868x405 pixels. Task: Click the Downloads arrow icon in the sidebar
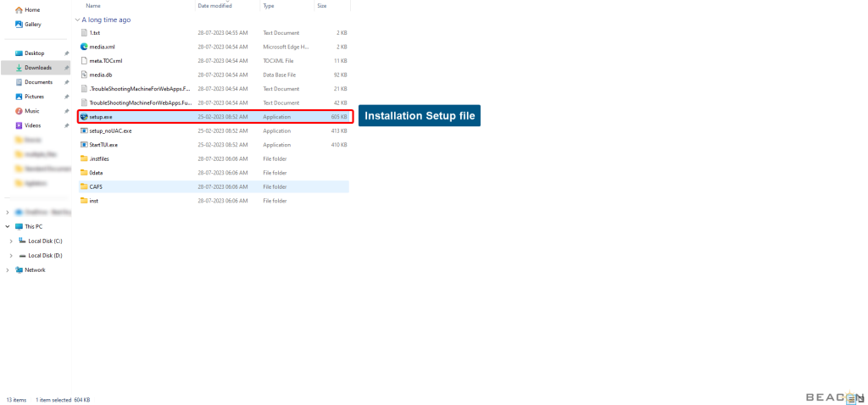click(19, 68)
